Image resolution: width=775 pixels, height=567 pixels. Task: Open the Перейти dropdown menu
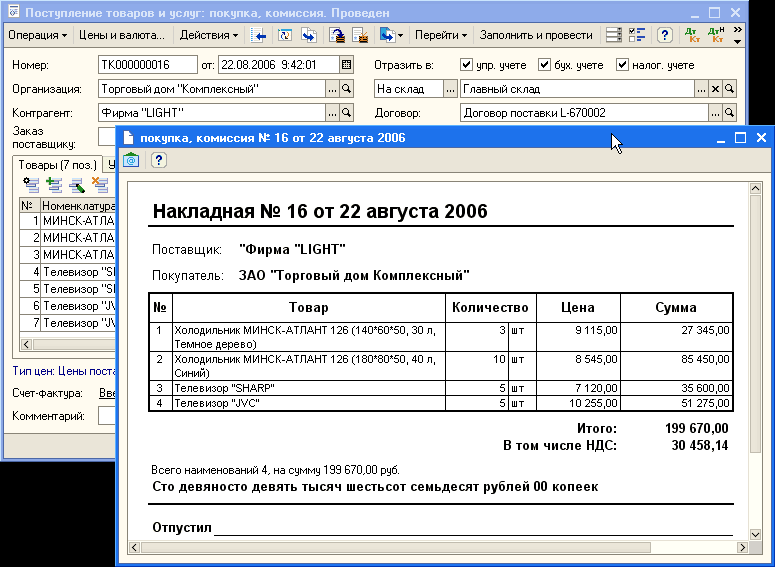pyautogui.click(x=441, y=35)
